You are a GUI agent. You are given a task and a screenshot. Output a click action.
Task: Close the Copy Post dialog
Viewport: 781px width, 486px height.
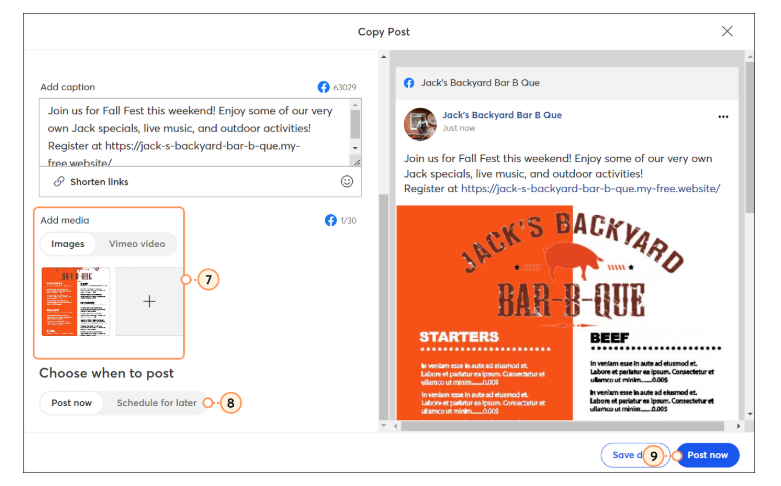pos(727,31)
